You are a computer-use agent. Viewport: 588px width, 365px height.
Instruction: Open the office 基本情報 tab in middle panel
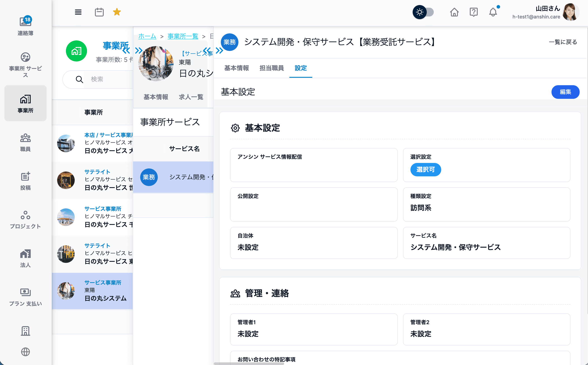(x=156, y=97)
